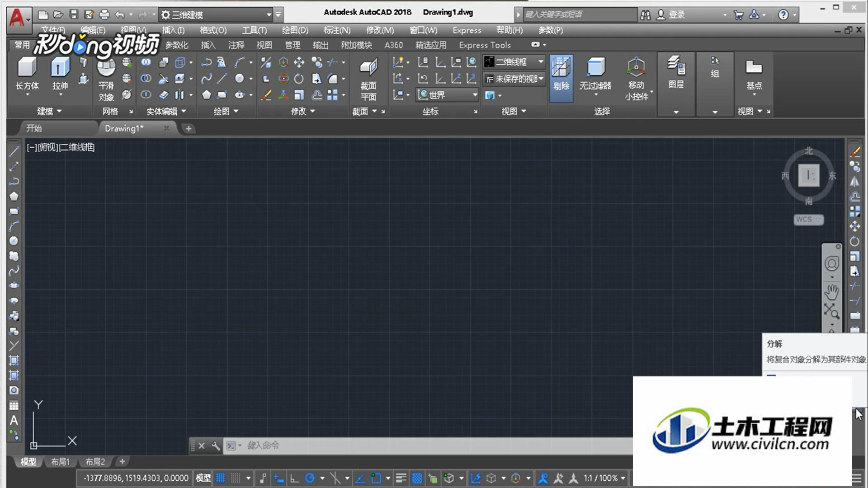Open the annotation scale 1:1 / 100% dropdown
This screenshot has height=488, width=868.
[x=604, y=478]
